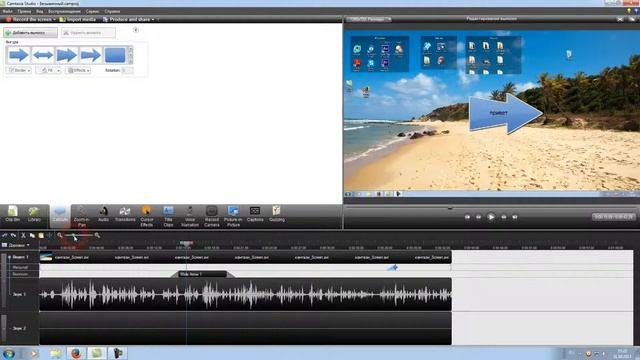
Task: Open the Title Clips tab
Action: click(168, 216)
